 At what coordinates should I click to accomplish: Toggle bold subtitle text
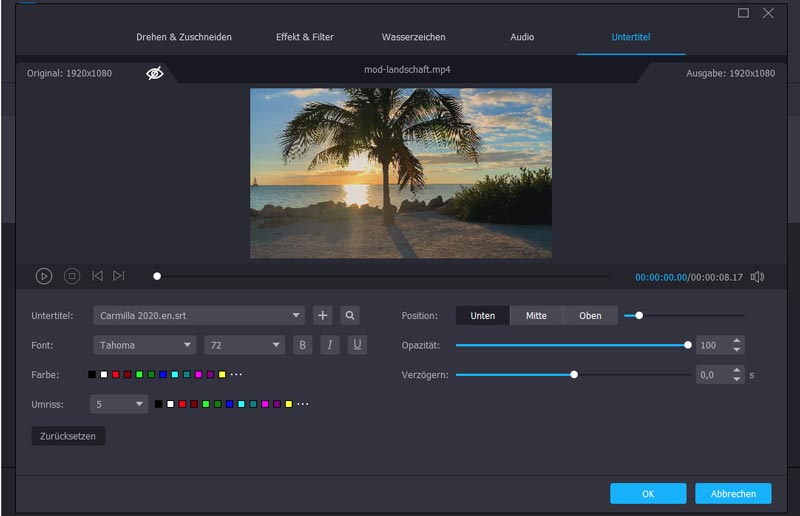pyautogui.click(x=303, y=345)
